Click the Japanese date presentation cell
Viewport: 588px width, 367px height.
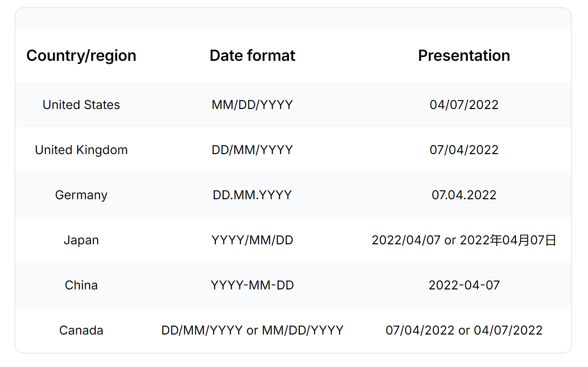point(464,240)
